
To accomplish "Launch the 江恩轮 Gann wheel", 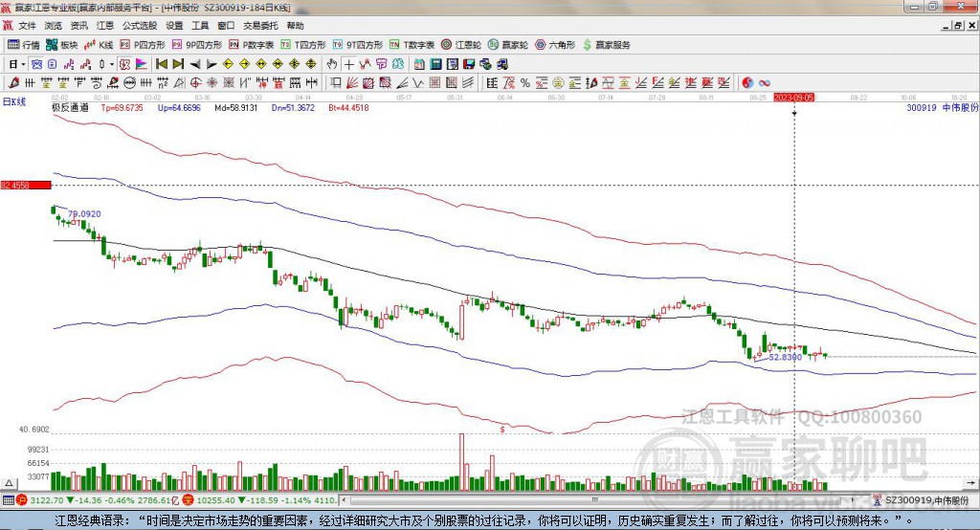I will tap(461, 45).
